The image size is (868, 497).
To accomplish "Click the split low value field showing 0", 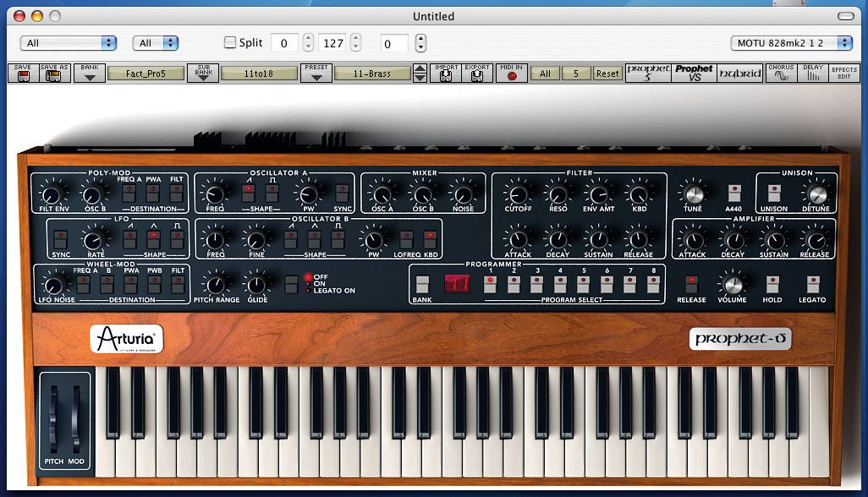I will [x=284, y=42].
